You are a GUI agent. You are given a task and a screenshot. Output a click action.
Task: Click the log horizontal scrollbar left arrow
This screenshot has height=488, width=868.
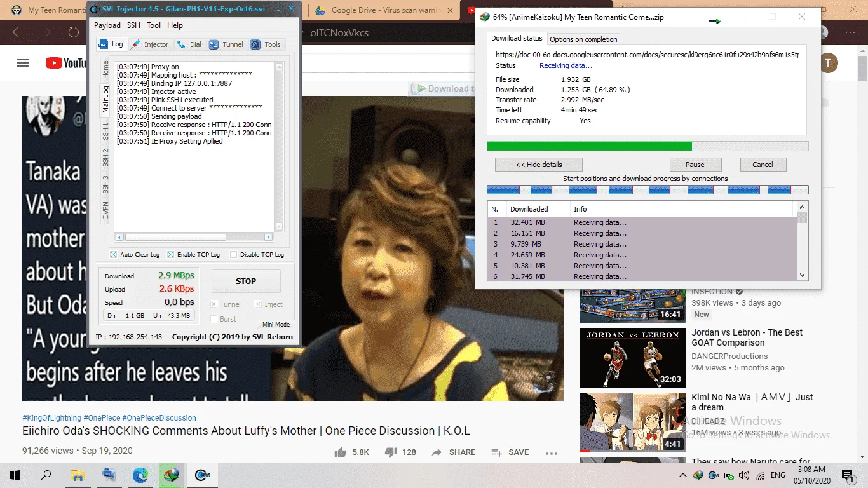point(118,237)
